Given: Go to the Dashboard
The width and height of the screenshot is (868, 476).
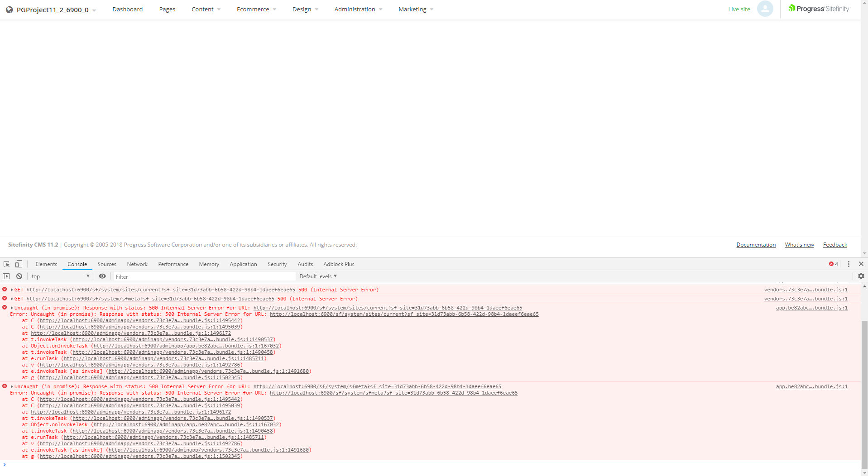Looking at the screenshot, I should [127, 9].
